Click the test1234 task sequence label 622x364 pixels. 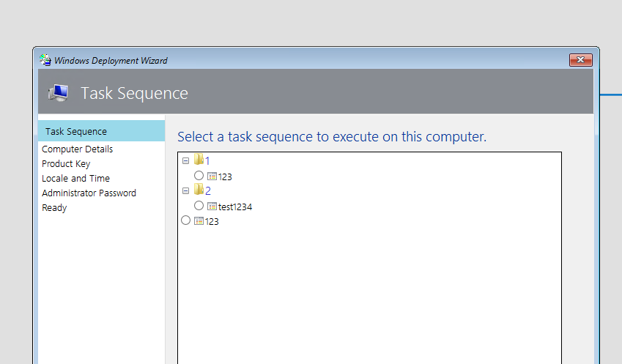(235, 207)
